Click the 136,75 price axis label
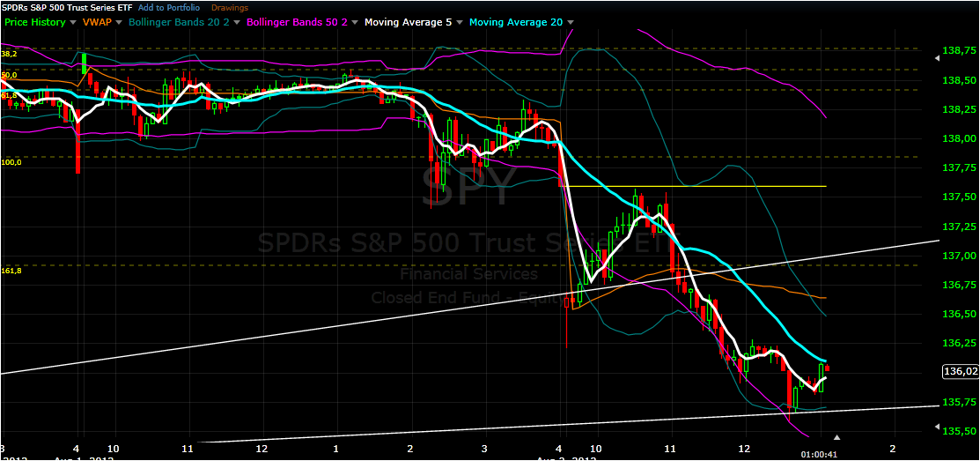The height and width of the screenshot is (461, 980). [960, 286]
